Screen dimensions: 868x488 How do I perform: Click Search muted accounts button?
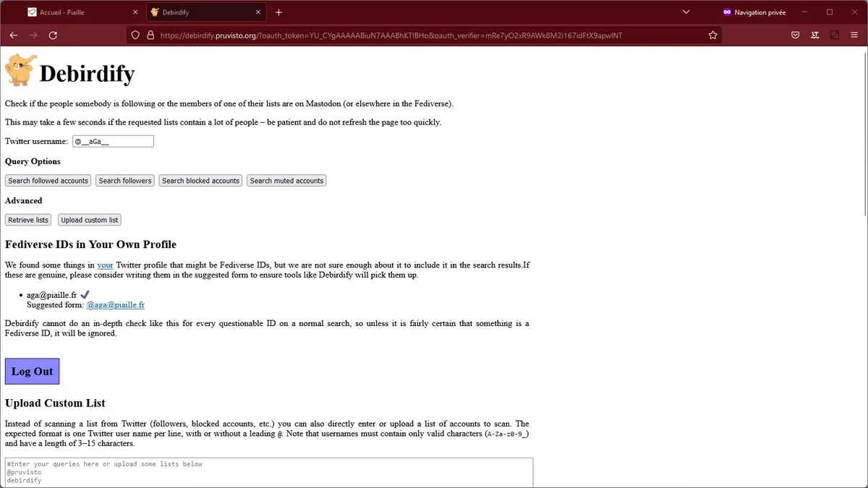[286, 181]
